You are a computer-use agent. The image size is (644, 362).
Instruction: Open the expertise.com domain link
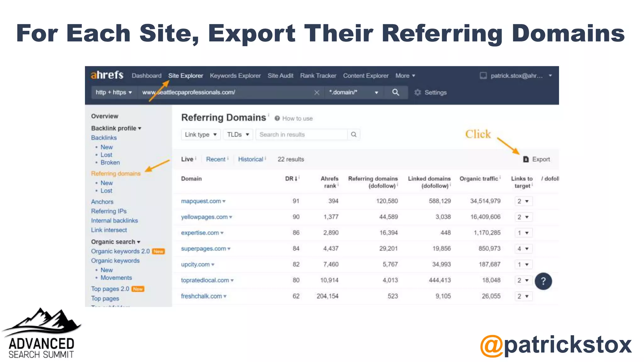point(200,233)
